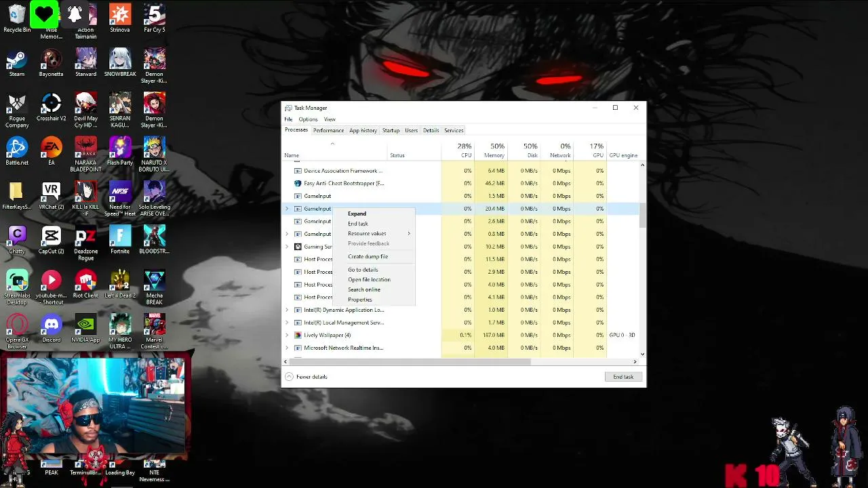Select Open file location
868x488 pixels.
pyautogui.click(x=374, y=279)
